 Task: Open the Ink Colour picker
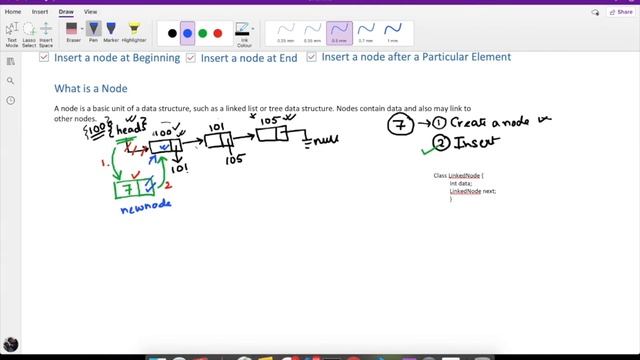tap(243, 34)
